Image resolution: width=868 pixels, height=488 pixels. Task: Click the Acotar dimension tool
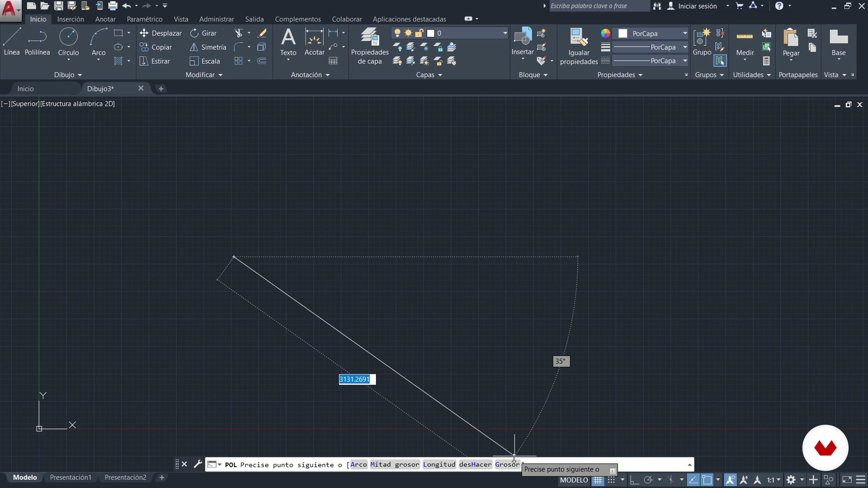coord(314,41)
